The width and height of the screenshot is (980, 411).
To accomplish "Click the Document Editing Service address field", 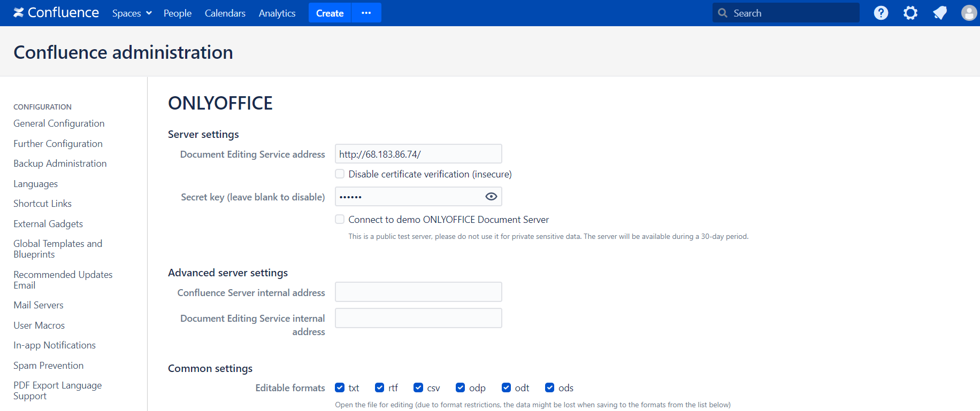I will (418, 154).
